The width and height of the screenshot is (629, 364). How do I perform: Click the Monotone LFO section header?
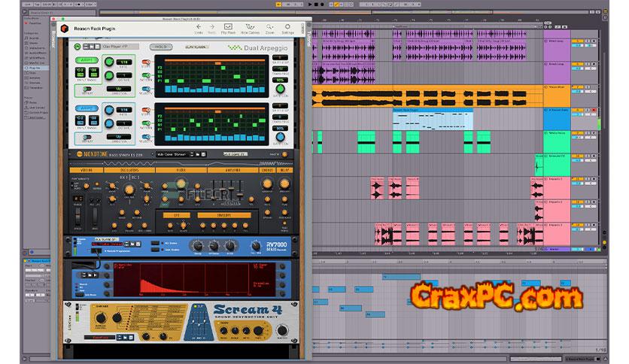[177, 215]
